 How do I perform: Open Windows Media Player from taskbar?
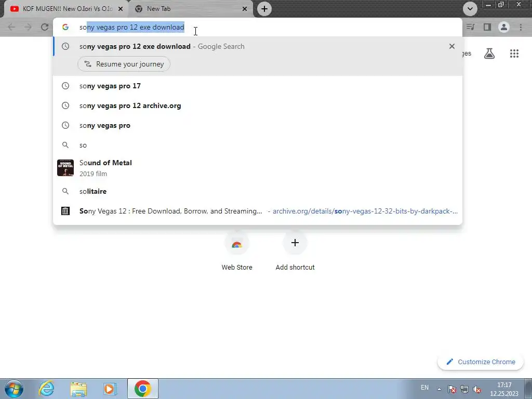pyautogui.click(x=110, y=389)
